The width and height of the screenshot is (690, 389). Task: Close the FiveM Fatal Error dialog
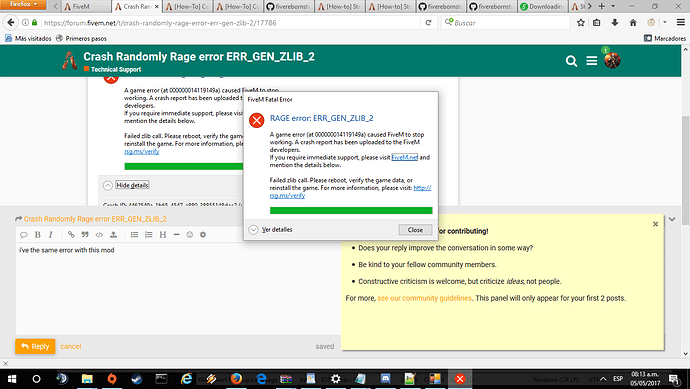(415, 230)
